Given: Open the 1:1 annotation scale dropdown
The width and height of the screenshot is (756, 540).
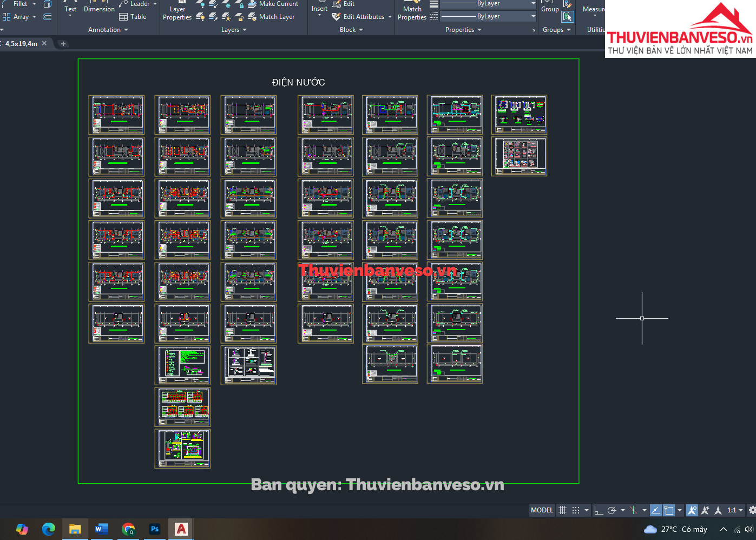Looking at the screenshot, I should 734,510.
